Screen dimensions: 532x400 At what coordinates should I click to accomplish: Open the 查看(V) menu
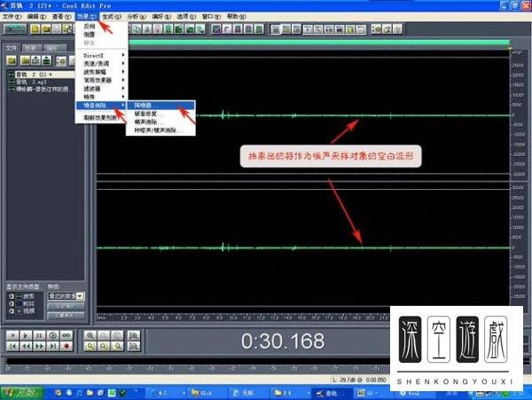click(62, 16)
